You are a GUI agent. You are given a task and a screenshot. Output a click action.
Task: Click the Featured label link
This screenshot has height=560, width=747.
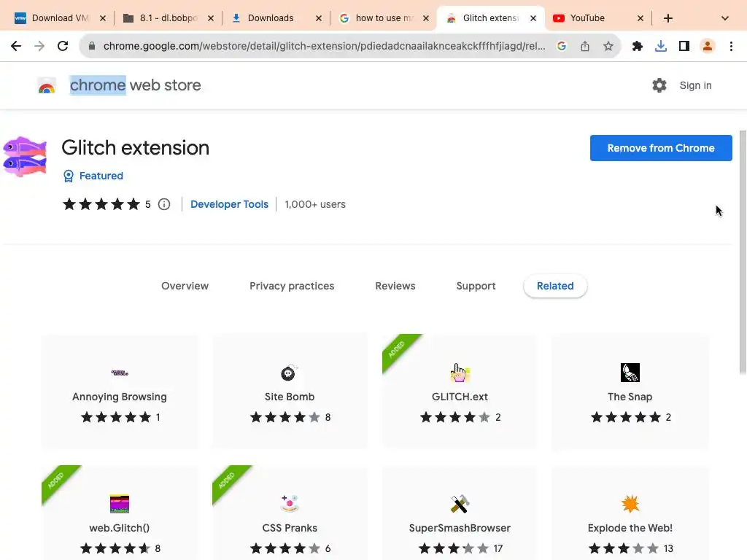[101, 176]
